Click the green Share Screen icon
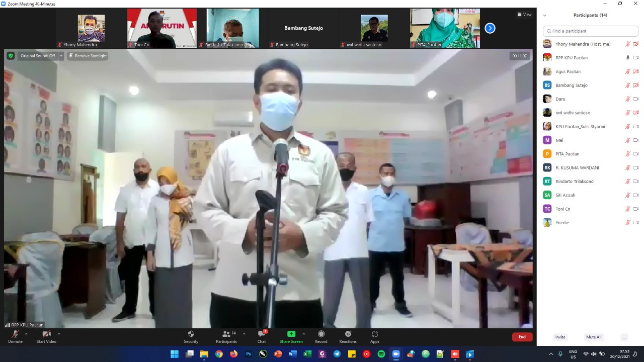 coord(291,334)
